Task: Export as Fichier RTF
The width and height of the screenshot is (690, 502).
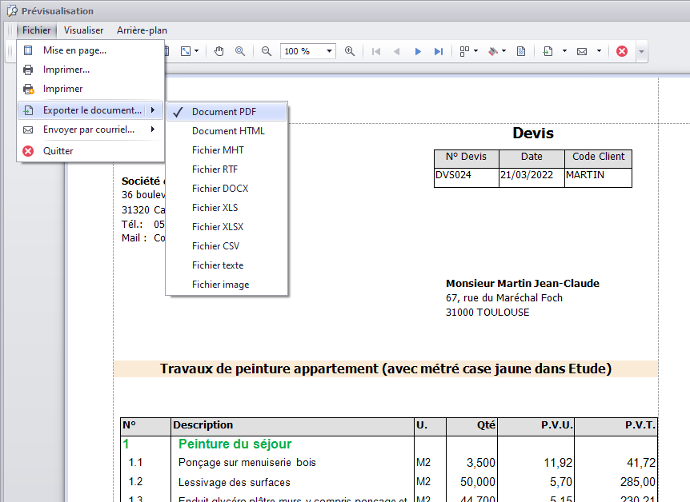Action: tap(227, 169)
